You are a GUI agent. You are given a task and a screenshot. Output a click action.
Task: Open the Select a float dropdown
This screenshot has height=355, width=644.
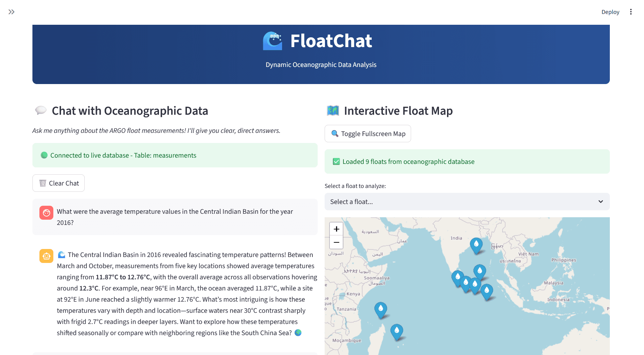point(467,202)
